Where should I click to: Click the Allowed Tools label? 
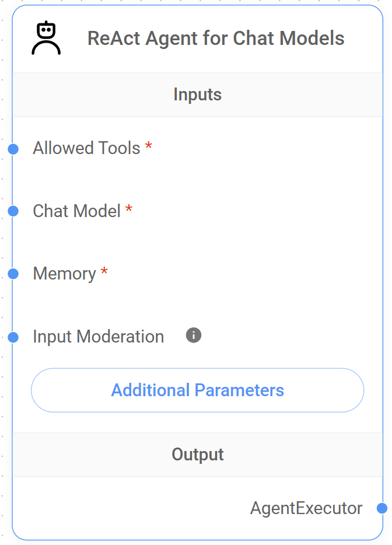tap(85, 148)
